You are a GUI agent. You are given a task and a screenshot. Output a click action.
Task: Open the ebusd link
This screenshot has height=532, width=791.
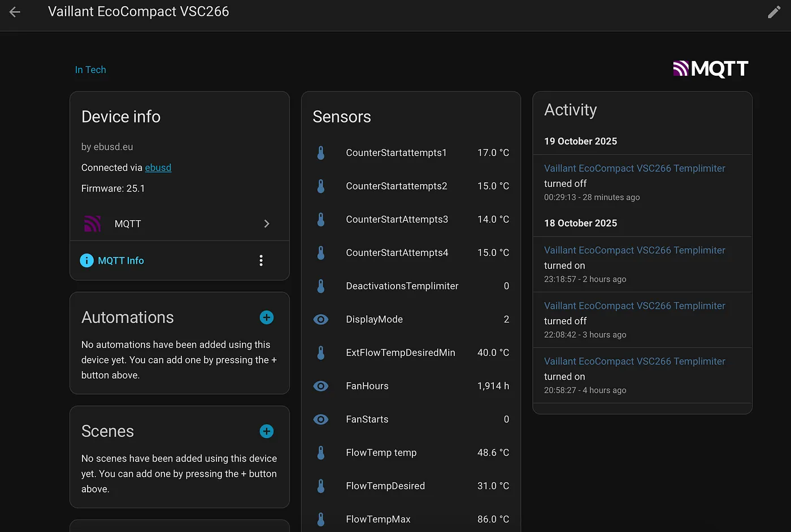point(158,168)
